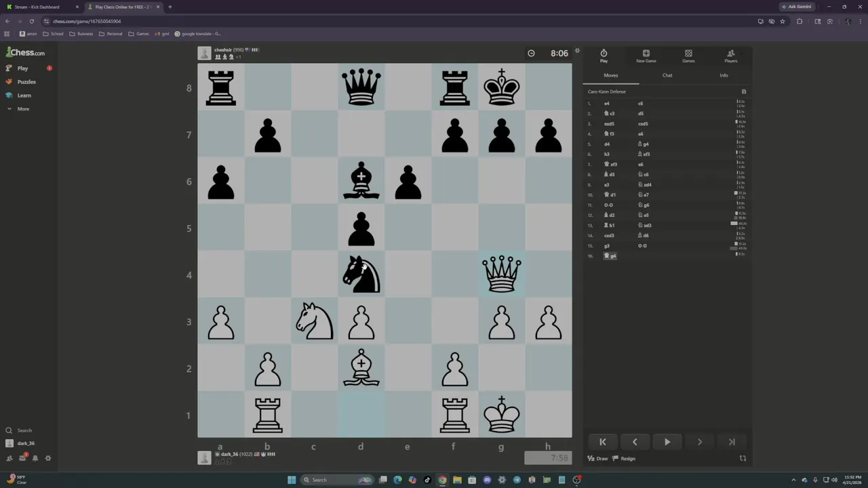The width and height of the screenshot is (868, 488).
Task: Select the black king on g8
Action: [x=501, y=87]
